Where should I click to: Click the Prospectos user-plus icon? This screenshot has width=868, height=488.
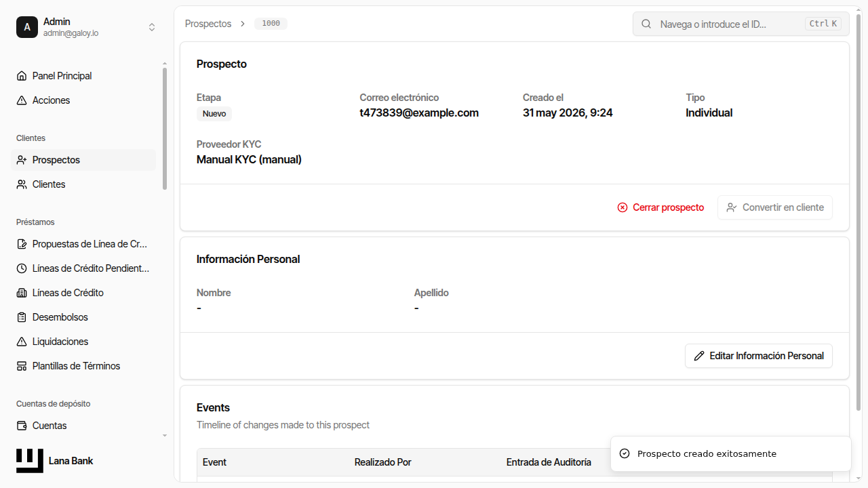click(x=22, y=160)
